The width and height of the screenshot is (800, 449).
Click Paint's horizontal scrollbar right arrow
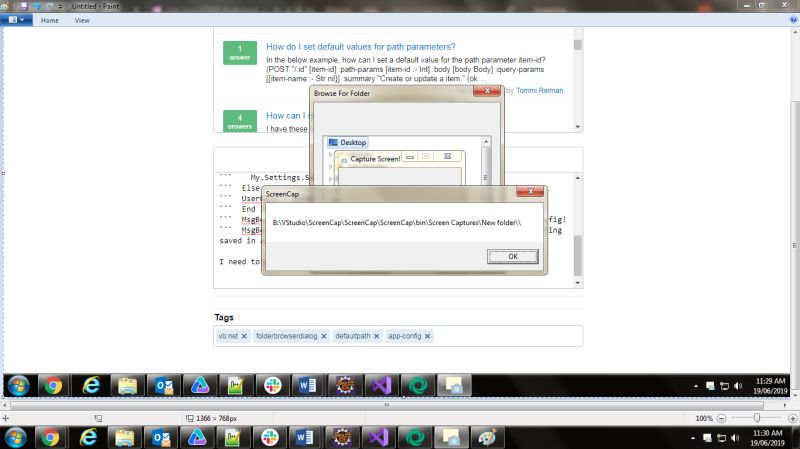point(785,405)
